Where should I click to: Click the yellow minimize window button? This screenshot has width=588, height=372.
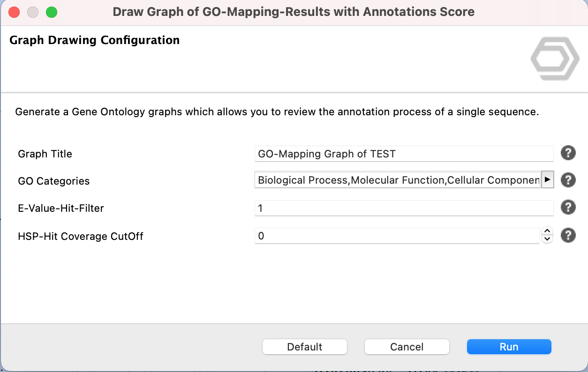click(x=33, y=12)
